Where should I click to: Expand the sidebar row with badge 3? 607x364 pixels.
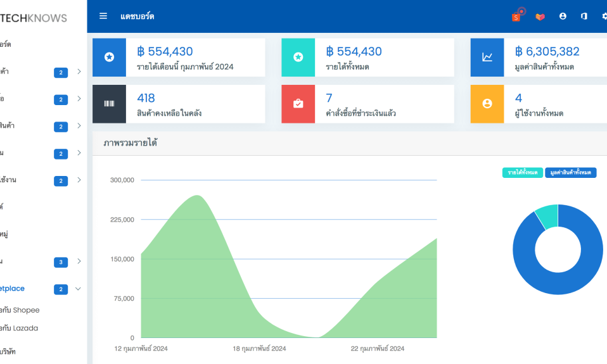79,261
